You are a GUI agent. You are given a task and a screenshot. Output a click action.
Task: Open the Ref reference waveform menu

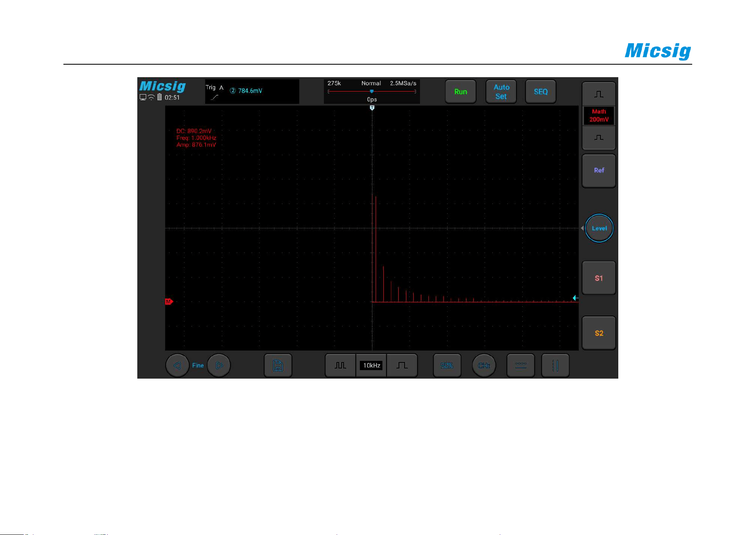pos(599,171)
